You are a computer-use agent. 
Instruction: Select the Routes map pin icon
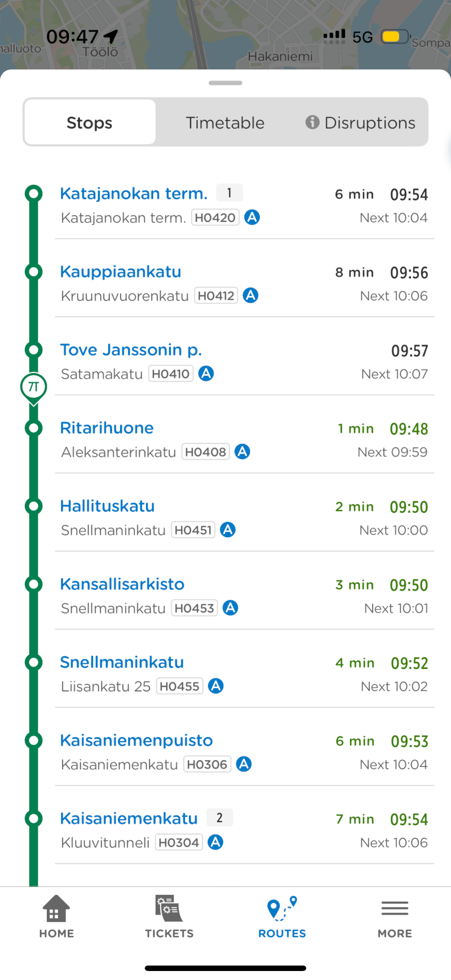pos(281,908)
